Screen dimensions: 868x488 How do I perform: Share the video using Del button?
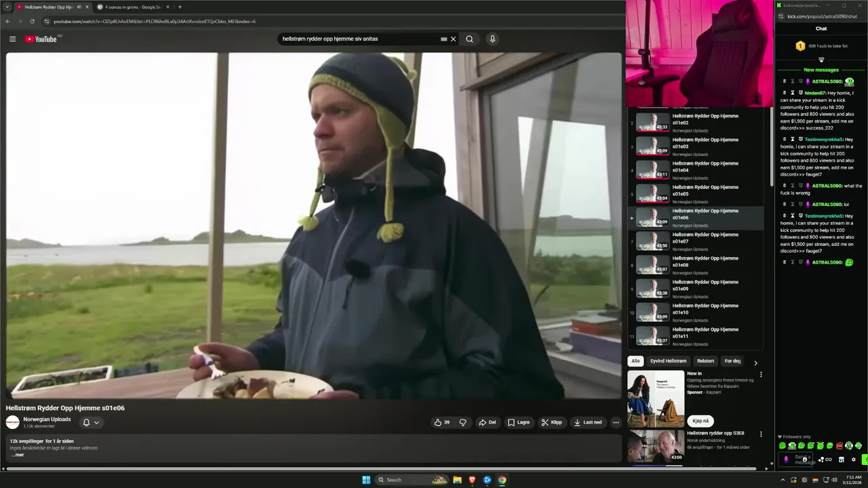pos(488,422)
